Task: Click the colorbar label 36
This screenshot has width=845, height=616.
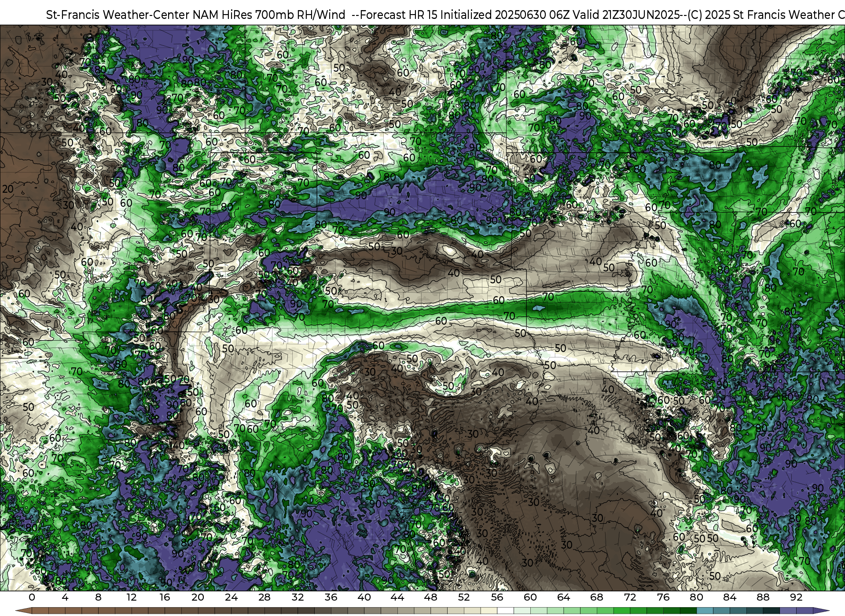Action: (x=331, y=597)
